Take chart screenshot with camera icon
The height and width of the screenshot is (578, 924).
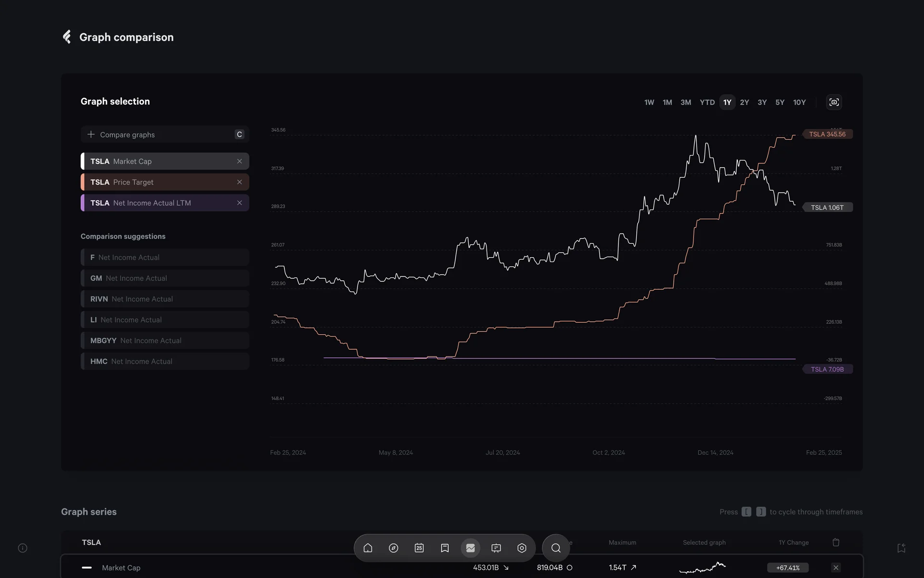[834, 102]
